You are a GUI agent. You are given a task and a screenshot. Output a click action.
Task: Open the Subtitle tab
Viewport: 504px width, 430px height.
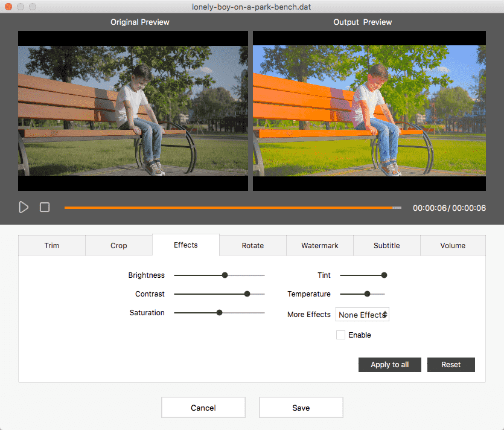386,245
